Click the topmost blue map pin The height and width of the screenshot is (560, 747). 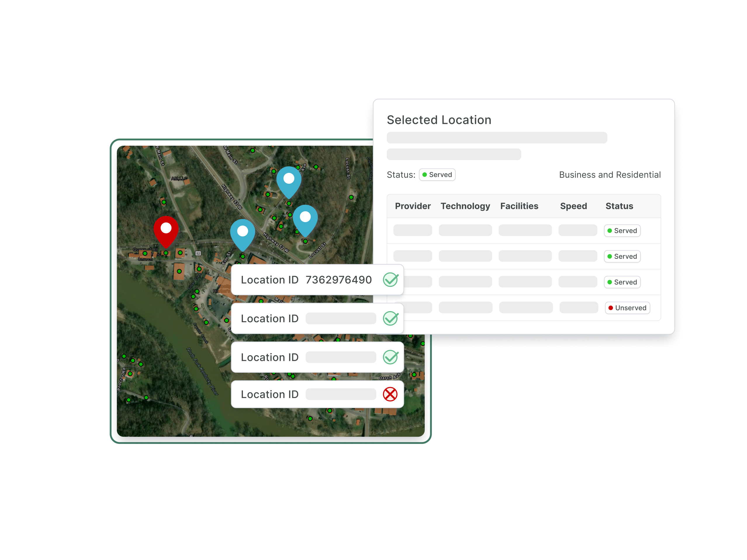point(289,180)
